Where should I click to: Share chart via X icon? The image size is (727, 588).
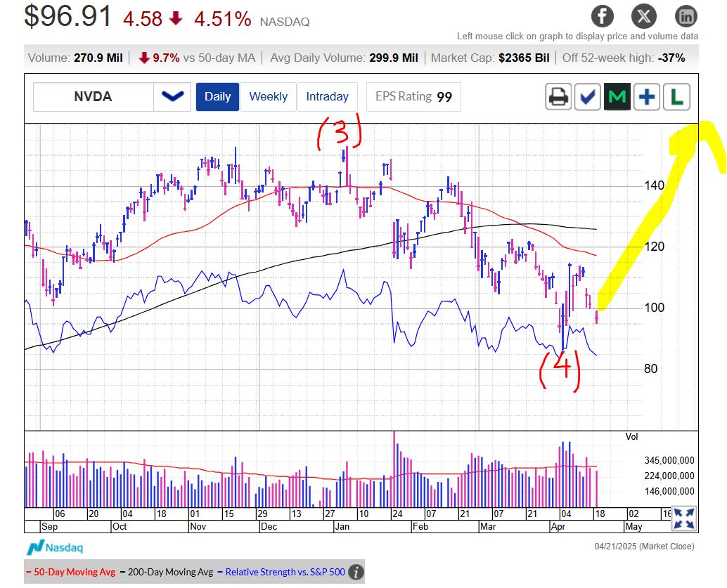(x=644, y=15)
